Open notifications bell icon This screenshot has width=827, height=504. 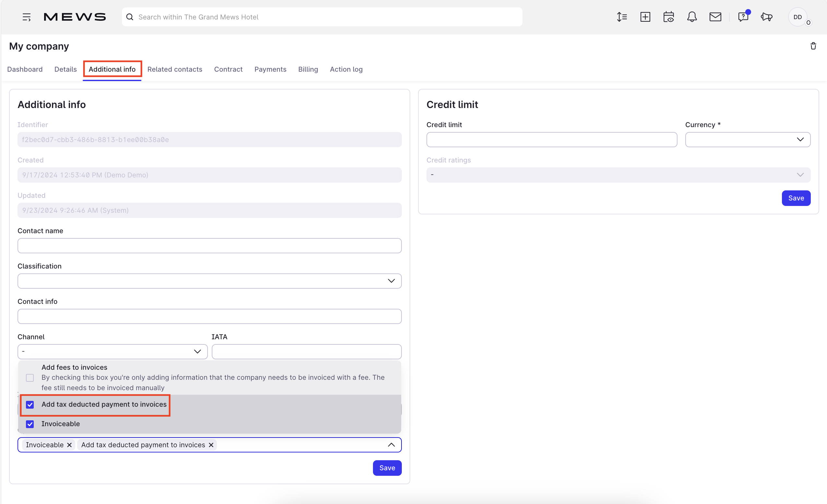(x=692, y=17)
